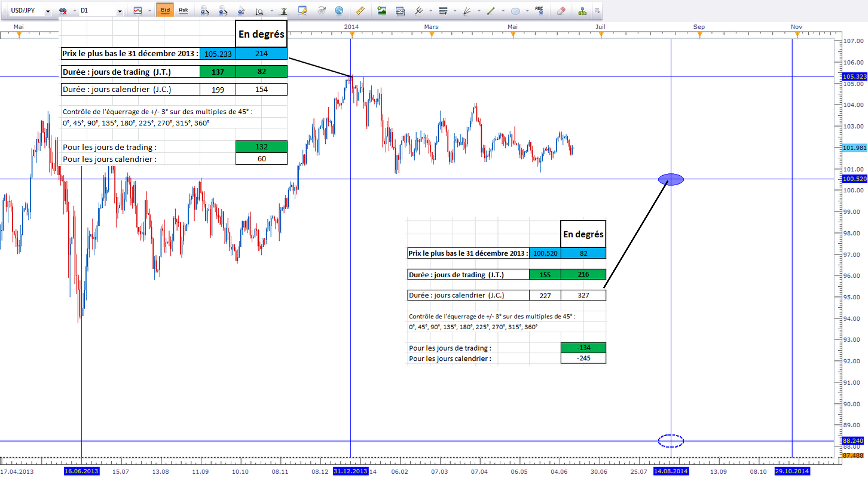Select the pitchfork drawing tool
This screenshot has width=868, height=478.
(419, 11)
